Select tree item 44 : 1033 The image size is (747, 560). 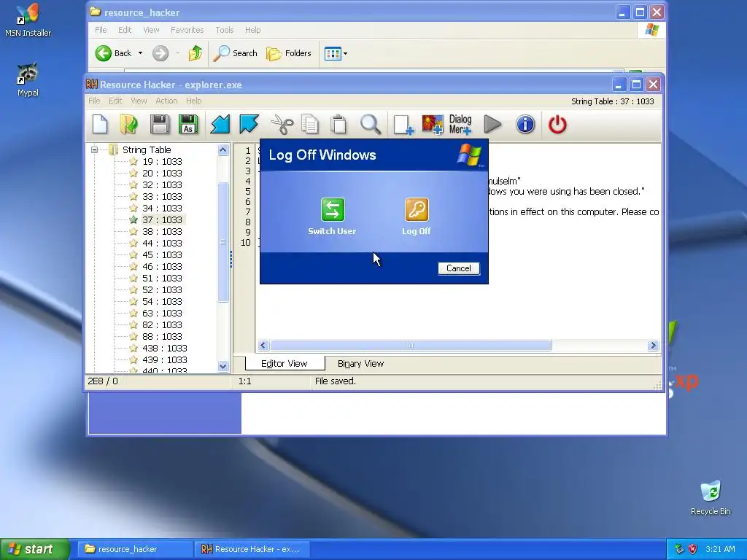click(x=162, y=244)
